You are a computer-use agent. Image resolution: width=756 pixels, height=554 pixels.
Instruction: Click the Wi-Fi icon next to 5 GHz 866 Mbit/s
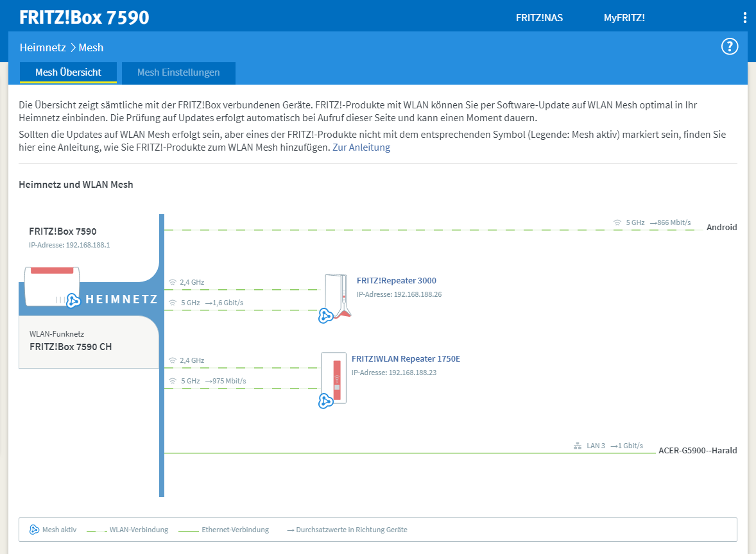[617, 222]
